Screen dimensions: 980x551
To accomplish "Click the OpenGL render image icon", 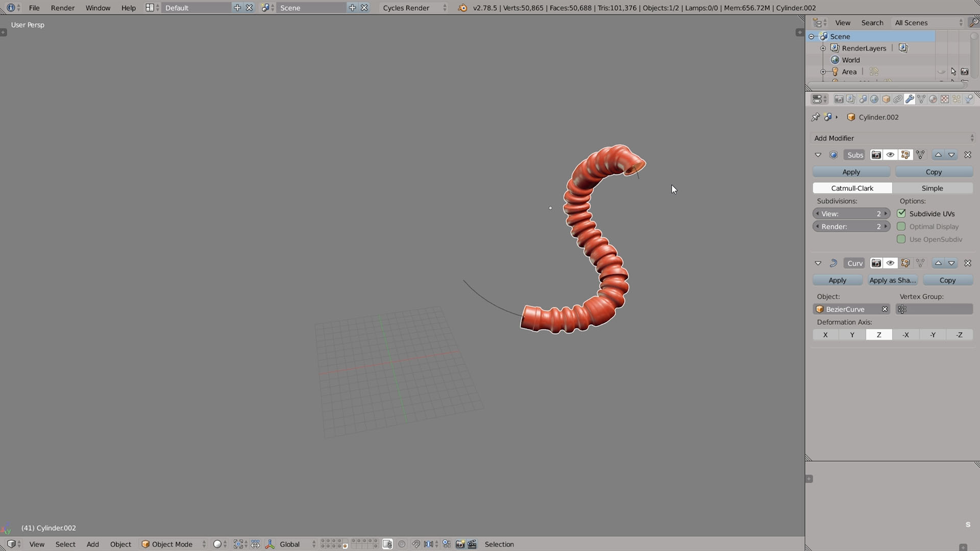I will coord(460,544).
